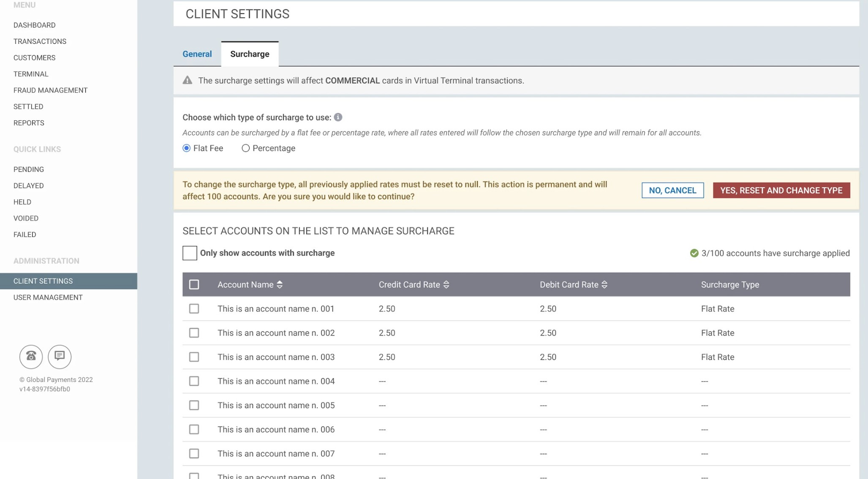Click No, Cancel button
The height and width of the screenshot is (479, 868).
pos(672,190)
